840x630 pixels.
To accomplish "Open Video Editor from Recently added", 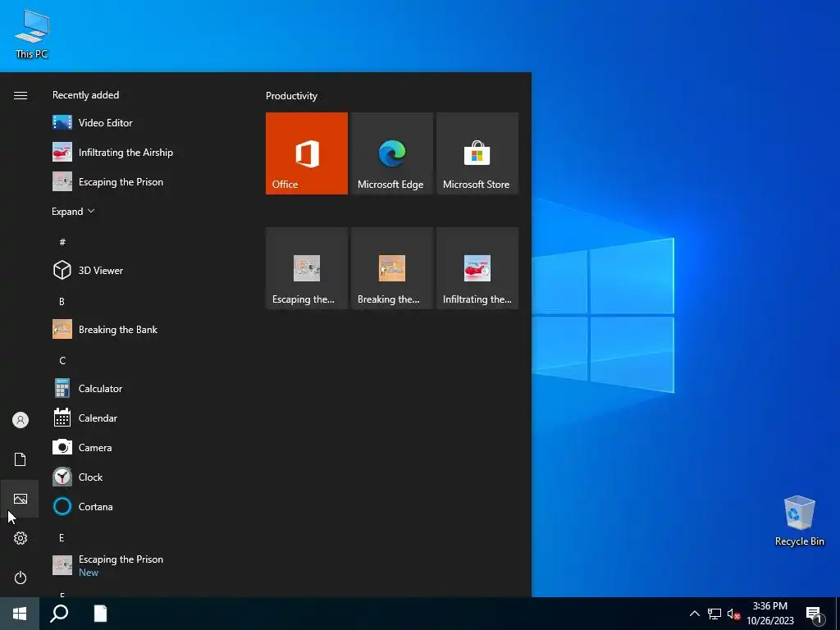I will [x=144, y=123].
